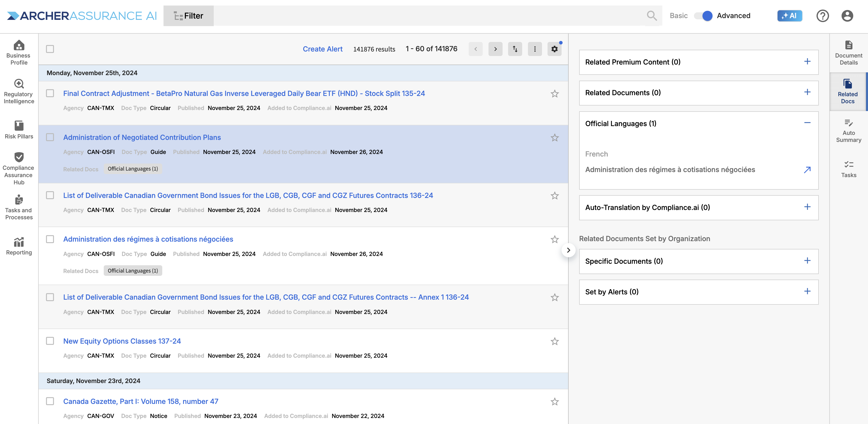Open Administration des régimes in right panel

670,170
